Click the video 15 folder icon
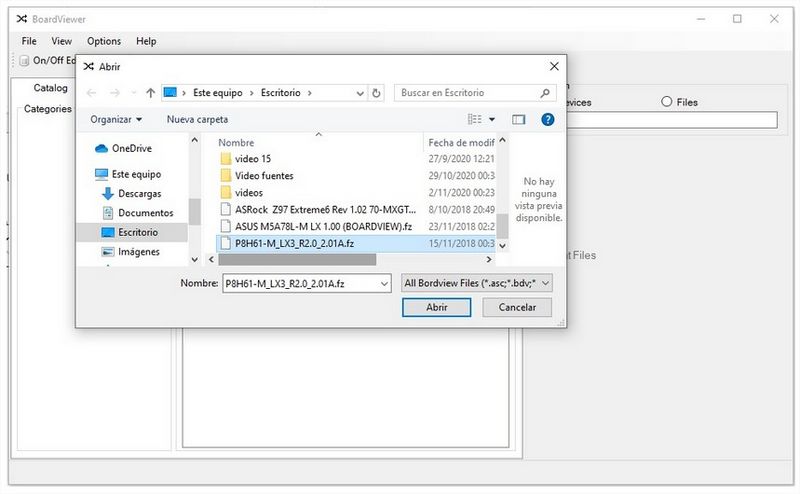The width and height of the screenshot is (800, 494). (226, 159)
